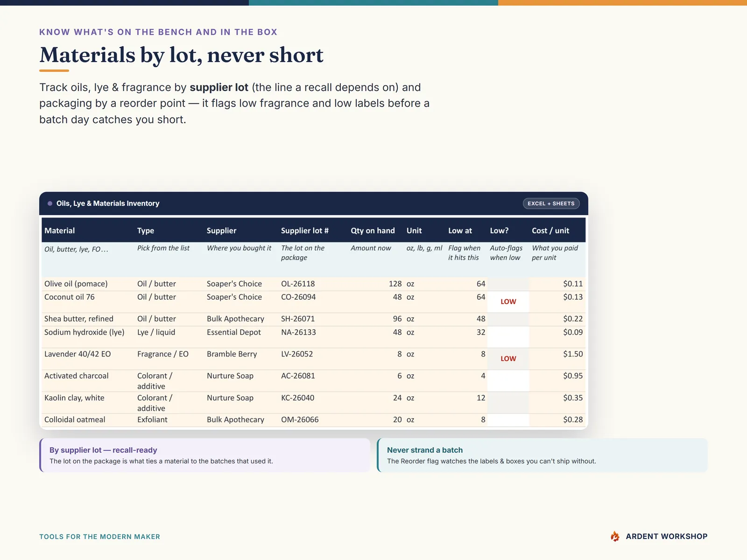Select lot number CO-26094
The height and width of the screenshot is (560, 747).
tap(298, 297)
